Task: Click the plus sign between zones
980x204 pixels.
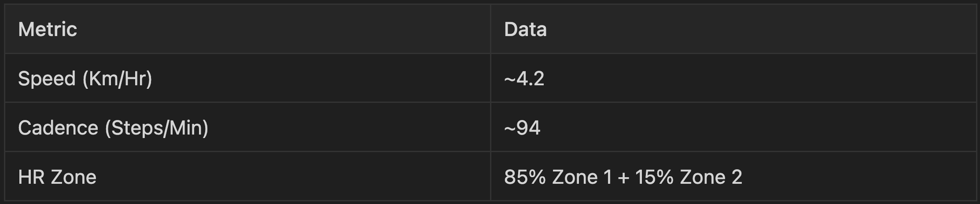Action: click(x=623, y=178)
